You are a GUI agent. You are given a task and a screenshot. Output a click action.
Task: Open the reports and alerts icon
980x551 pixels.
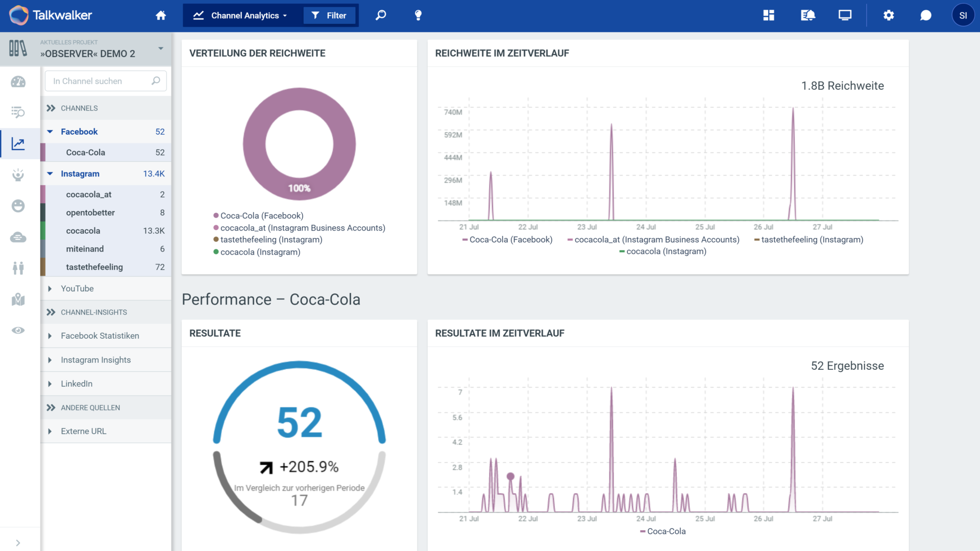tap(808, 15)
